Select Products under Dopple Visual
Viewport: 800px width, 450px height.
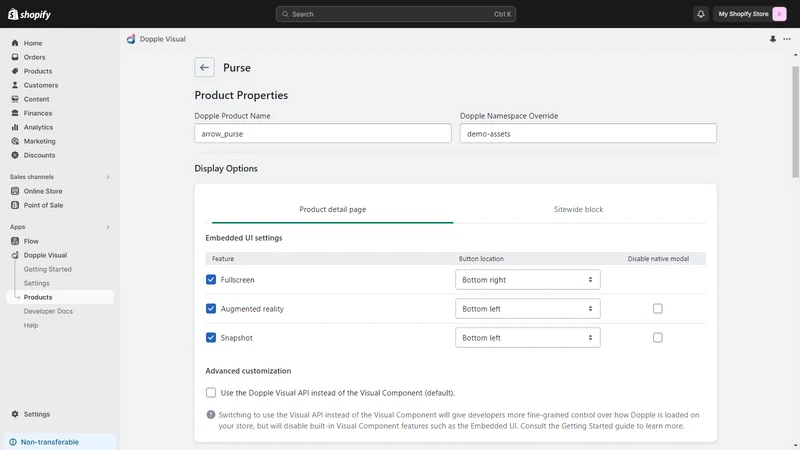pos(60,297)
